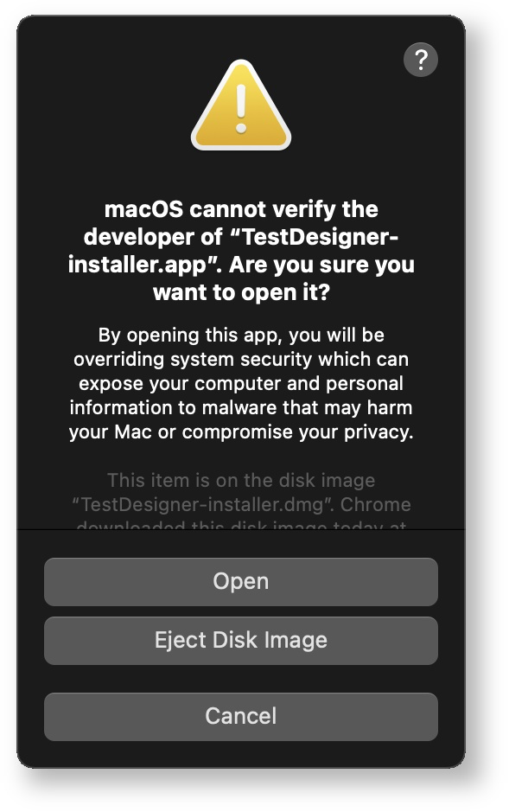Click the "want to open it?" heading line
509x812 pixels.
coord(241,292)
